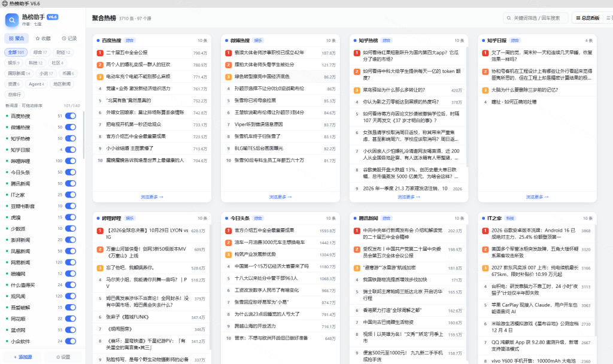Click the magnifier icon in the keyword search box

coord(509,18)
